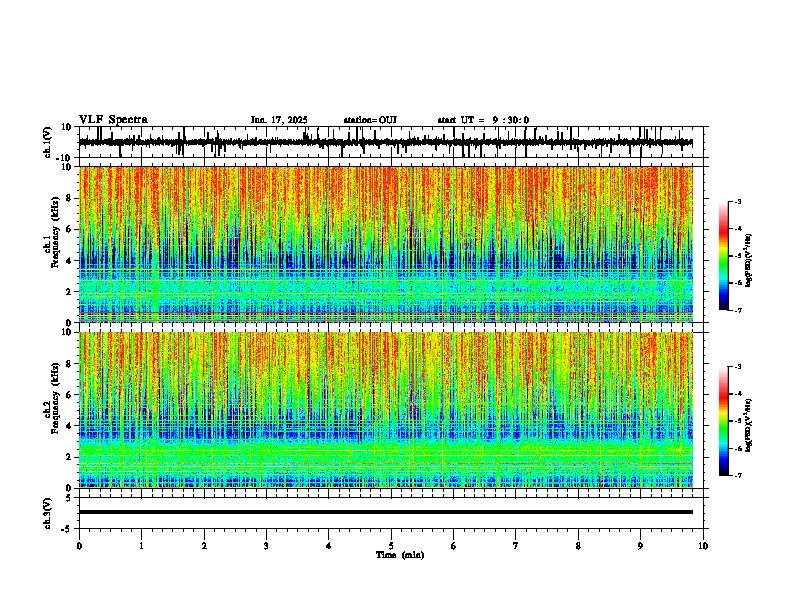Click the "4" tick on the time axis
792x612 pixels.
[329, 546]
